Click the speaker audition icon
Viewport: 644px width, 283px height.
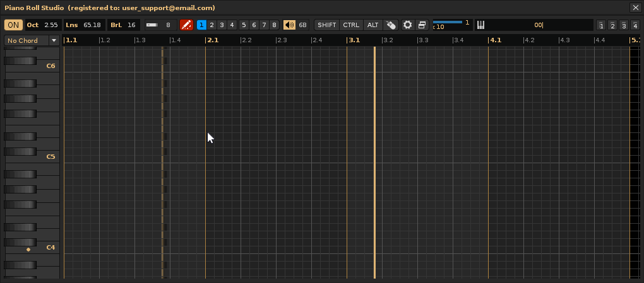pyautogui.click(x=289, y=25)
